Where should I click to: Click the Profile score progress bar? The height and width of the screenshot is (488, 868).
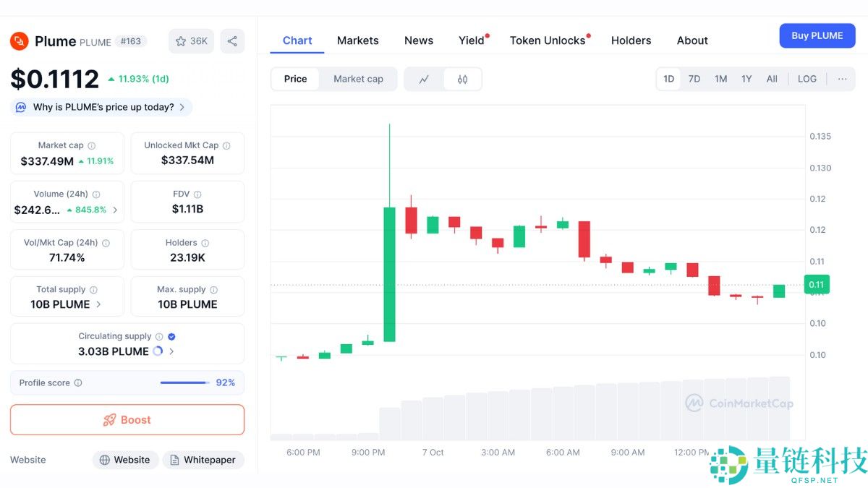[184, 382]
